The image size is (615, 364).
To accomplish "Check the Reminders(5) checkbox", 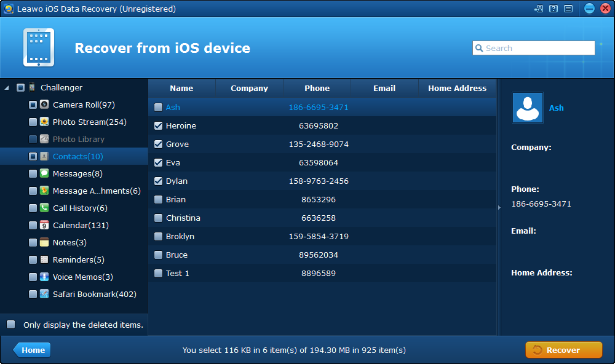I will point(33,259).
